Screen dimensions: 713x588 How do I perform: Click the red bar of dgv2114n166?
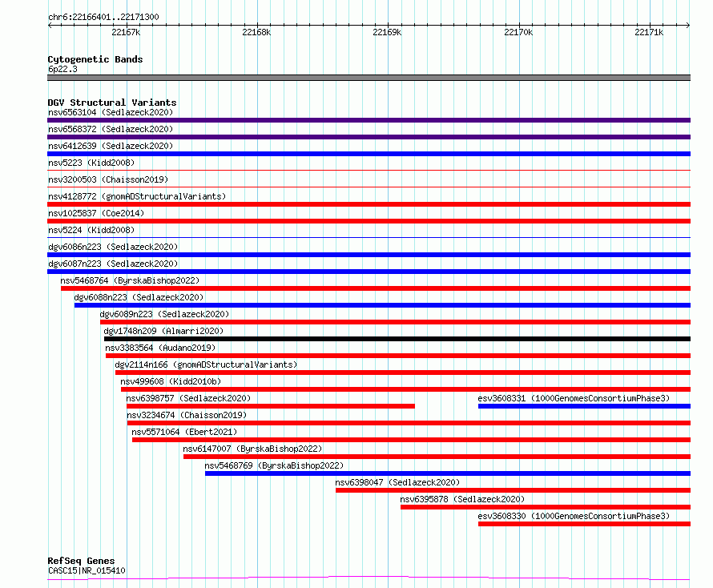click(403, 373)
